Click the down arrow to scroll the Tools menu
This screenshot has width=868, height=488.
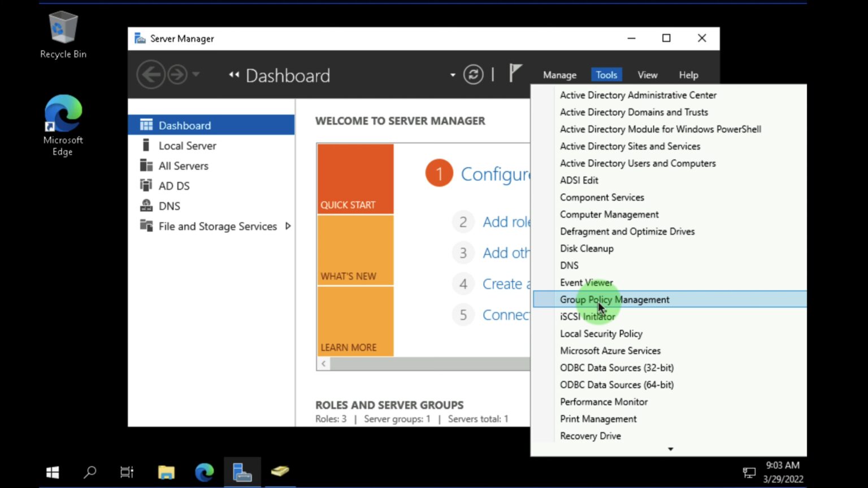point(670,449)
